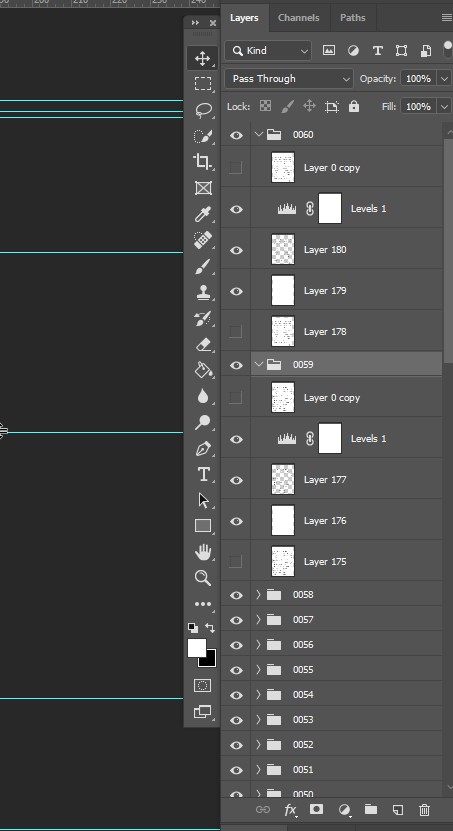Filter layers by type layers icon
453x831 pixels.
(x=377, y=50)
